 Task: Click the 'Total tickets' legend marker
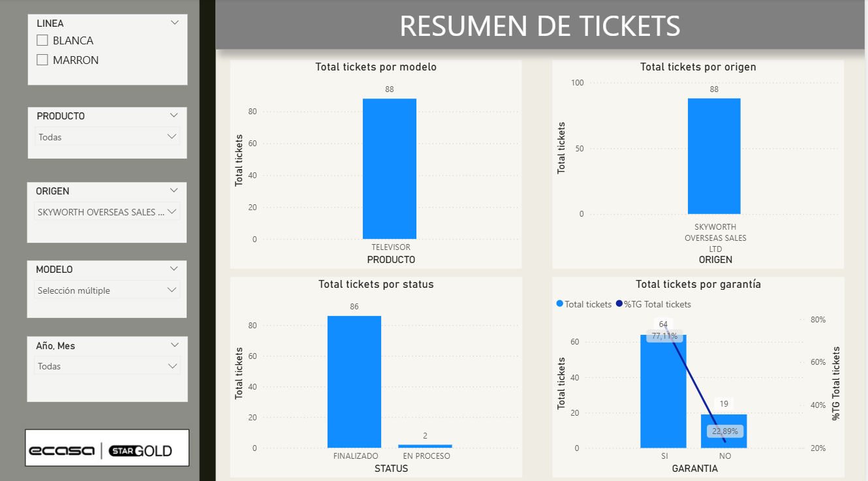[560, 304]
